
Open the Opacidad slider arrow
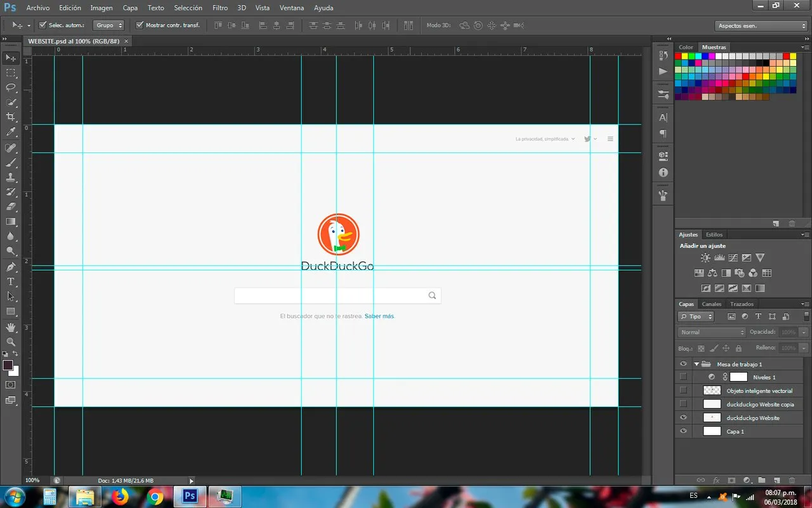(x=804, y=332)
